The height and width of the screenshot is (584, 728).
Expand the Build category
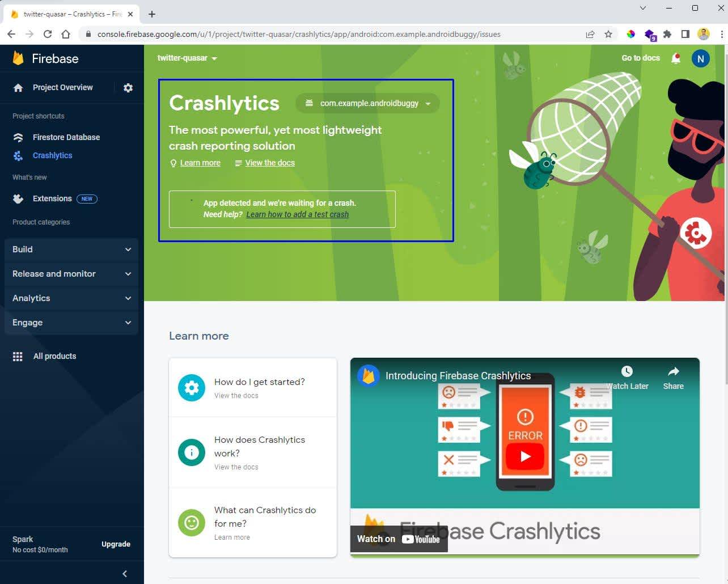coord(71,249)
